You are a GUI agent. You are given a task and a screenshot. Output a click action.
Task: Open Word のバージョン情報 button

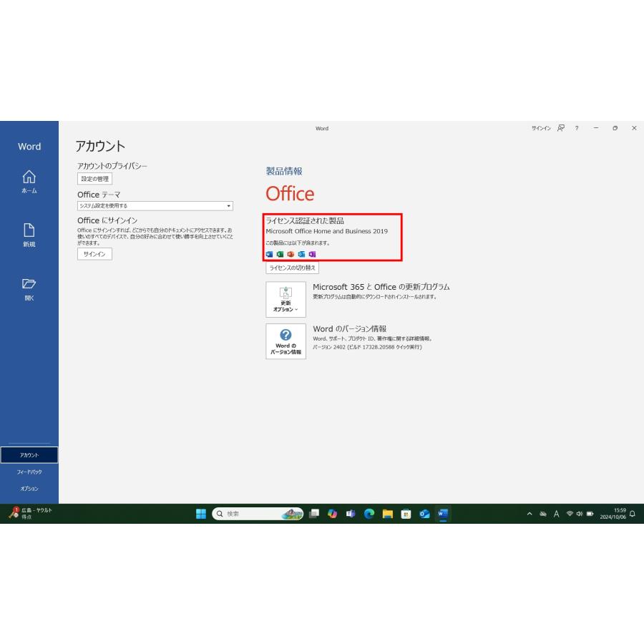click(x=286, y=341)
